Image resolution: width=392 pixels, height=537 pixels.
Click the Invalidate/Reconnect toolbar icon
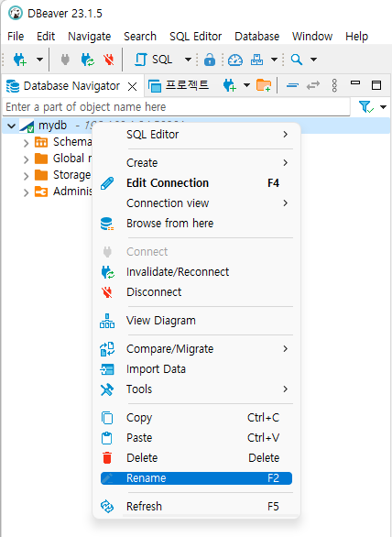[x=88, y=60]
